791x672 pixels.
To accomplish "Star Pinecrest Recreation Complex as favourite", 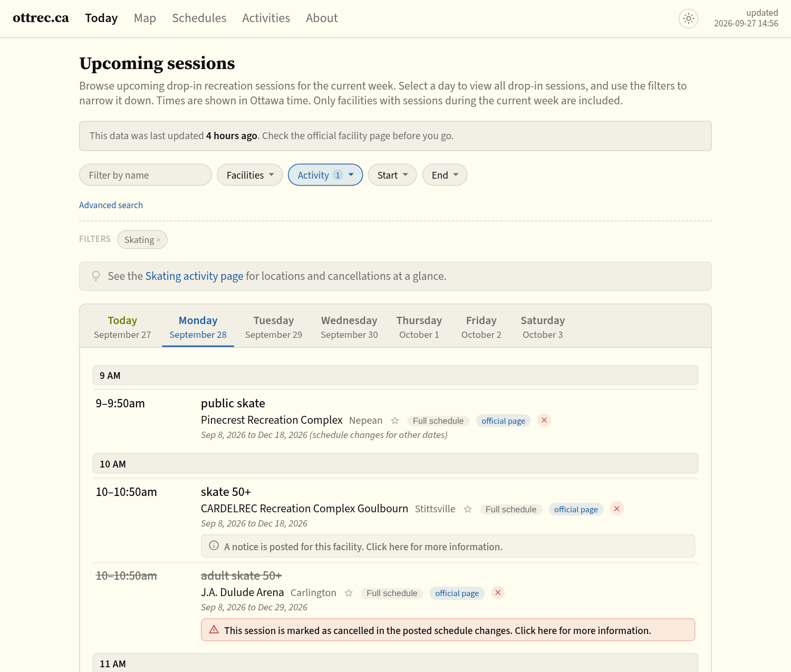I will (395, 421).
